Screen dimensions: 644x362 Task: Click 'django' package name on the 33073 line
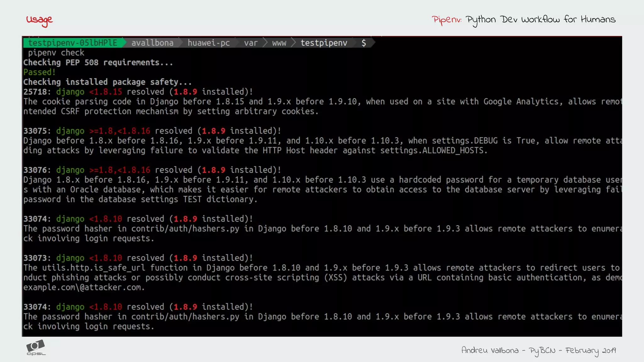pos(70,258)
